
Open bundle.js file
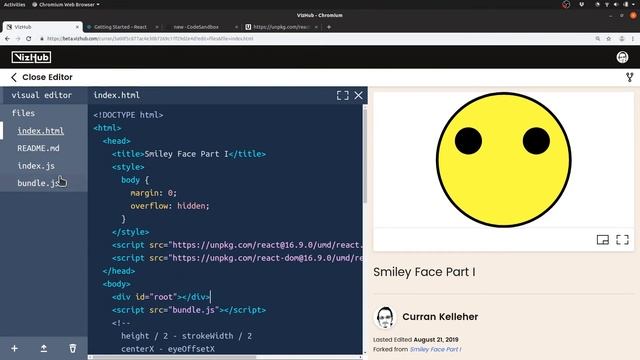click(x=38, y=183)
